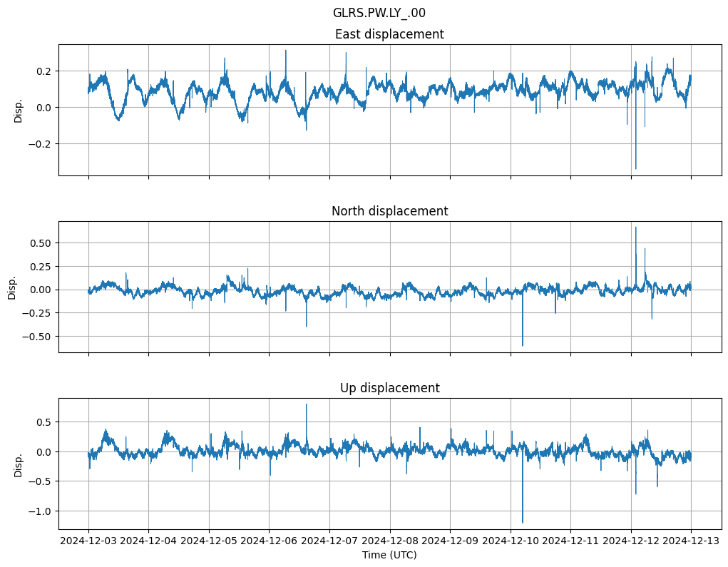
Task: Select the 2024-12-05 date tick label
Action: [209, 541]
